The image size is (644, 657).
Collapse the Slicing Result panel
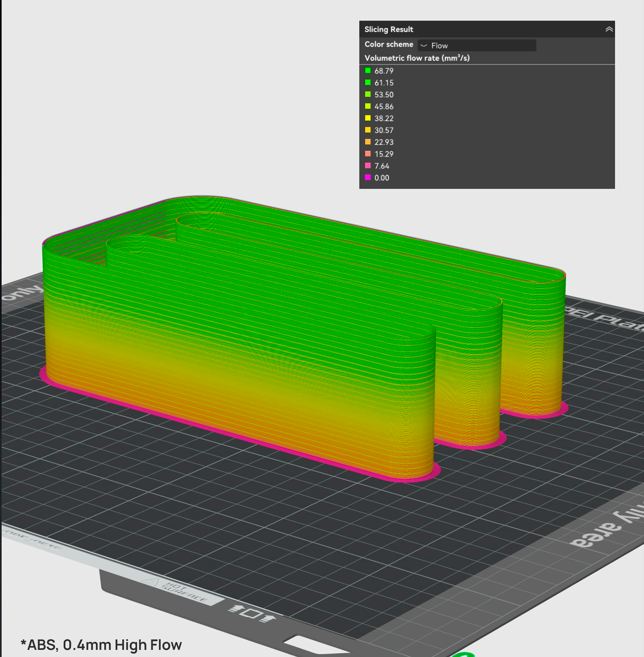coord(609,29)
